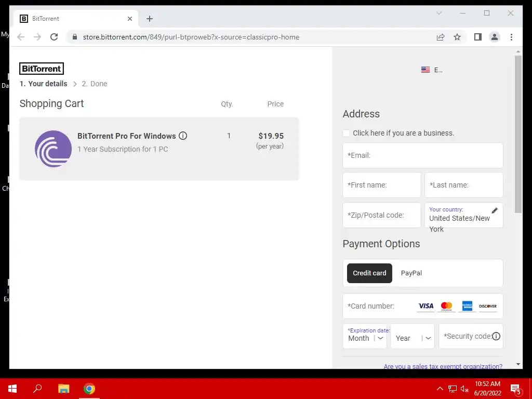Viewport: 532px width, 399px height.
Task: Open the US flag language selector
Action: click(432, 70)
